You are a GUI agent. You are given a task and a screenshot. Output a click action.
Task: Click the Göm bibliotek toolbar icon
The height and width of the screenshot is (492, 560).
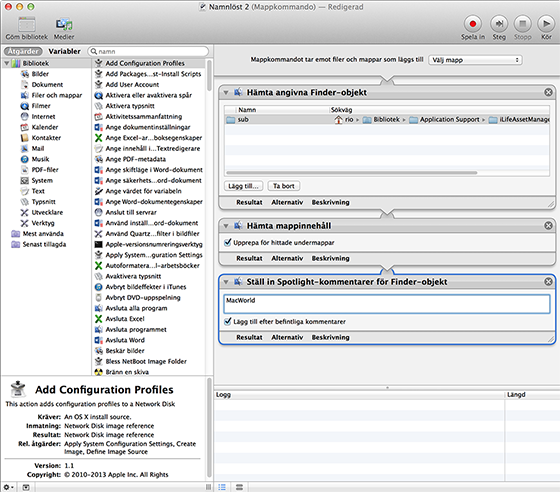tap(27, 25)
